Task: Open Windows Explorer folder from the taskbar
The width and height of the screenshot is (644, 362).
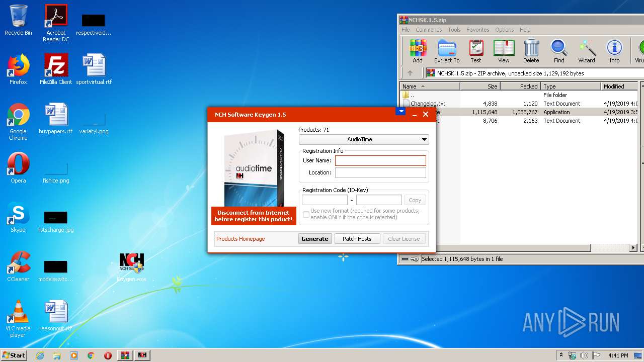Action: tap(57, 355)
